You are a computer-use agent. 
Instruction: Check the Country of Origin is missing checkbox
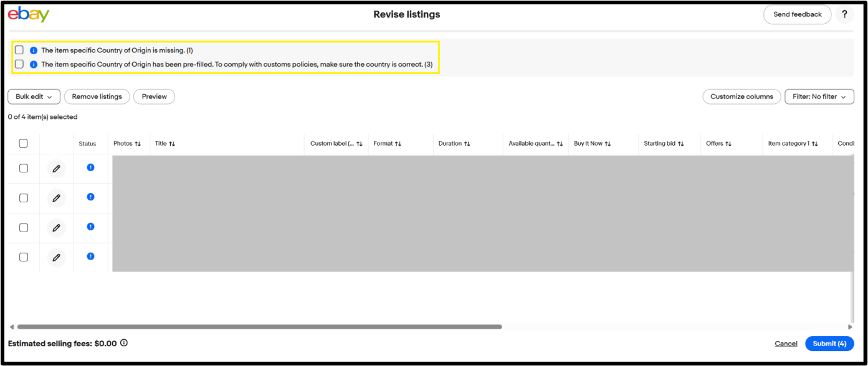click(x=19, y=50)
